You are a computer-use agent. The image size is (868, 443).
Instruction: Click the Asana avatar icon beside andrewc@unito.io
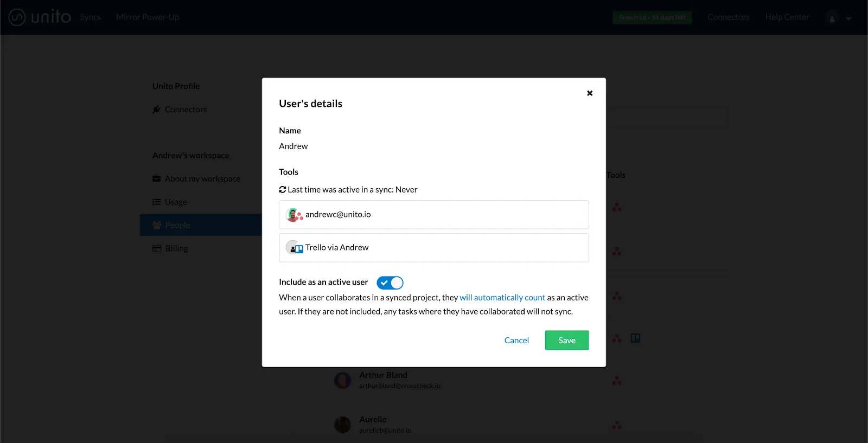(294, 215)
